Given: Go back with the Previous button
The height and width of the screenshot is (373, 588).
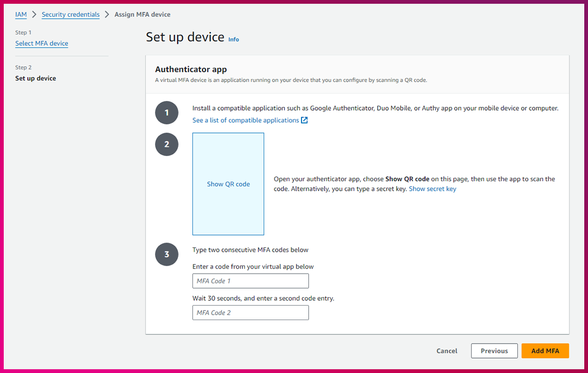Looking at the screenshot, I should tap(494, 351).
